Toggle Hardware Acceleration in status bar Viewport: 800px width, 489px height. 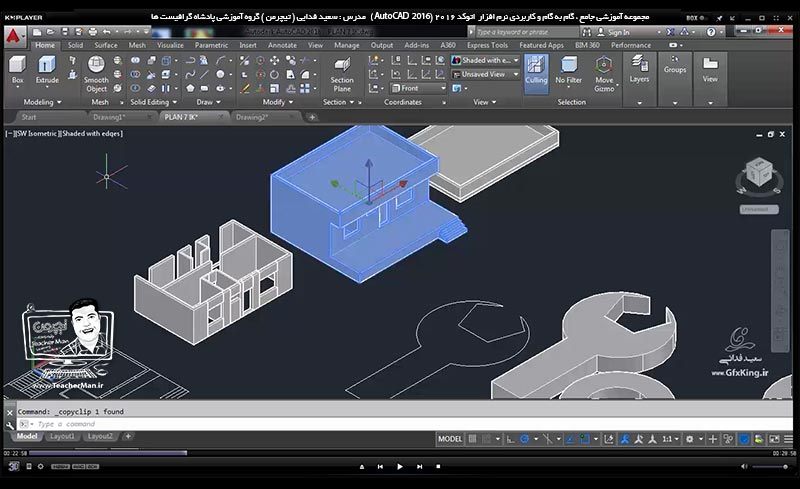(744, 439)
